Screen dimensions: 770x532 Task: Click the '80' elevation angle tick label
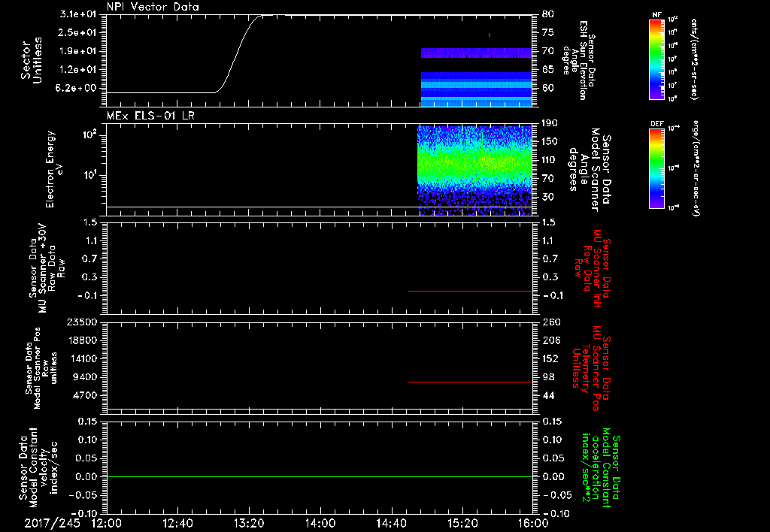coord(548,14)
